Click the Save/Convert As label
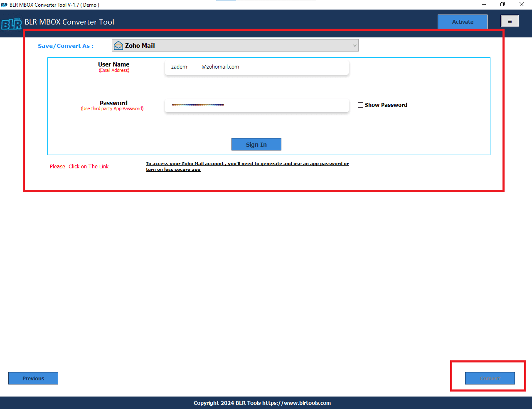 tap(66, 46)
